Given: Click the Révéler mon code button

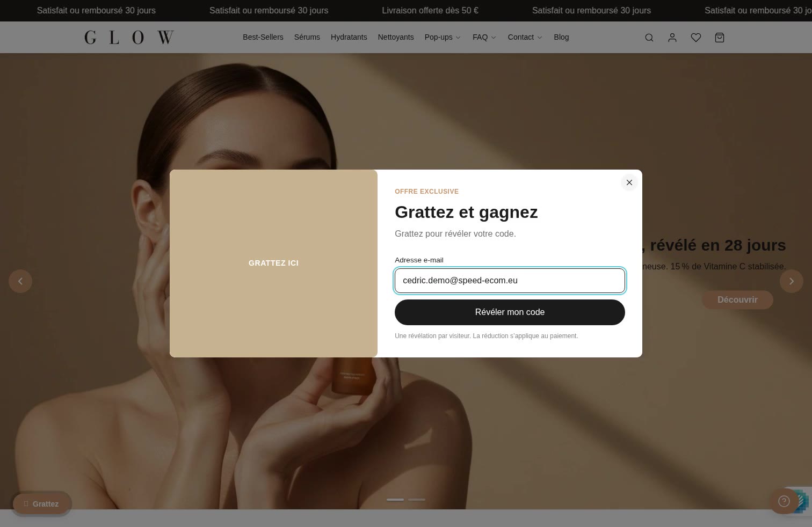Looking at the screenshot, I should [x=510, y=312].
